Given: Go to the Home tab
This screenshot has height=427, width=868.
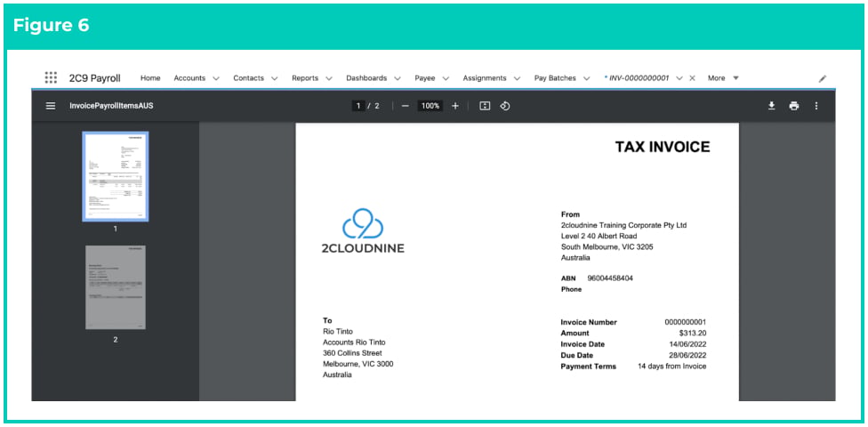Looking at the screenshot, I should (150, 78).
